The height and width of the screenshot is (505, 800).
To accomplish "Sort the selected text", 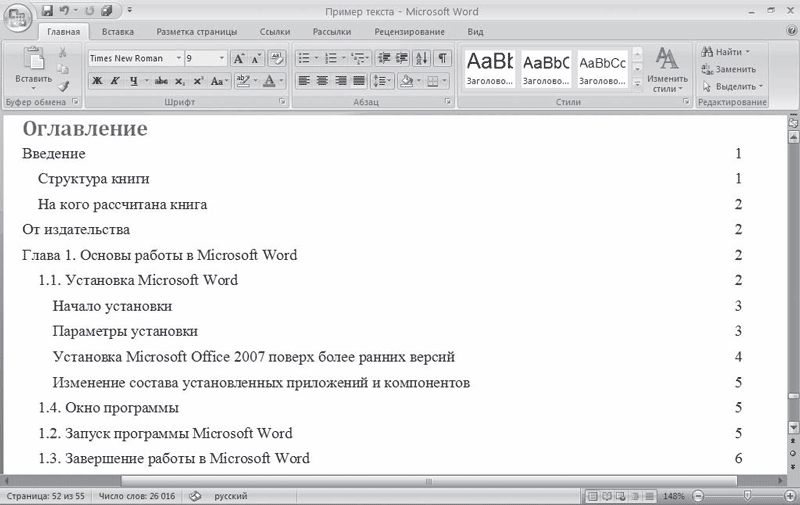I will pyautogui.click(x=421, y=58).
